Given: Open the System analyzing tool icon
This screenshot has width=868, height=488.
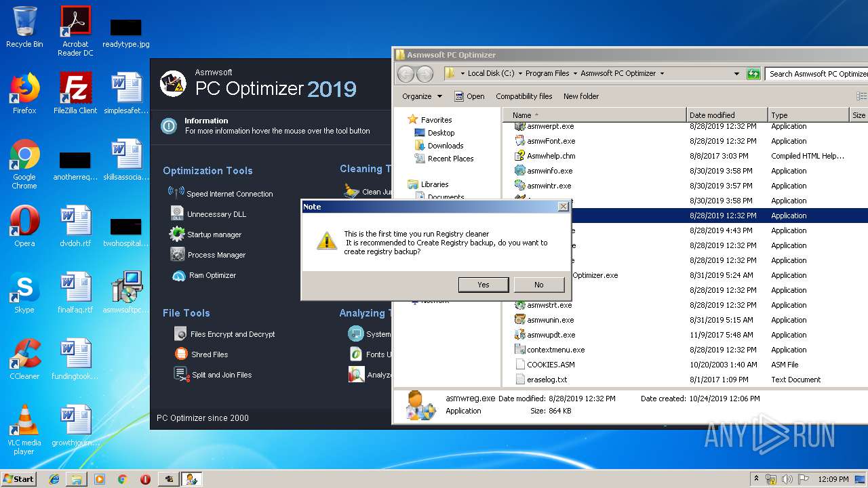Looking at the screenshot, I should tap(356, 333).
